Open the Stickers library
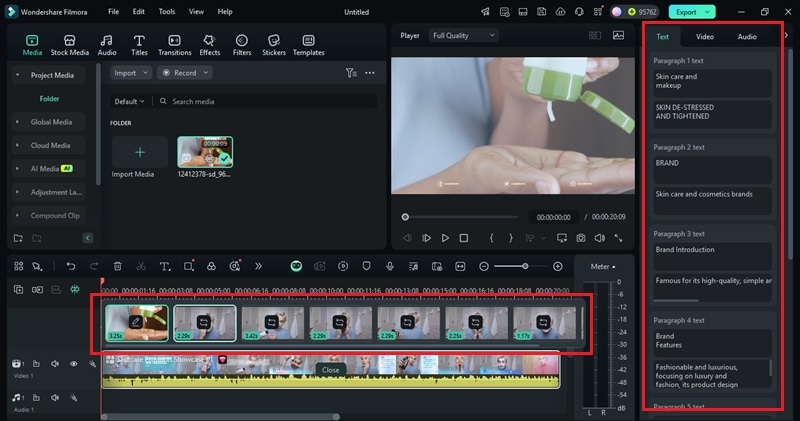This screenshot has height=421, width=800. coord(274,45)
